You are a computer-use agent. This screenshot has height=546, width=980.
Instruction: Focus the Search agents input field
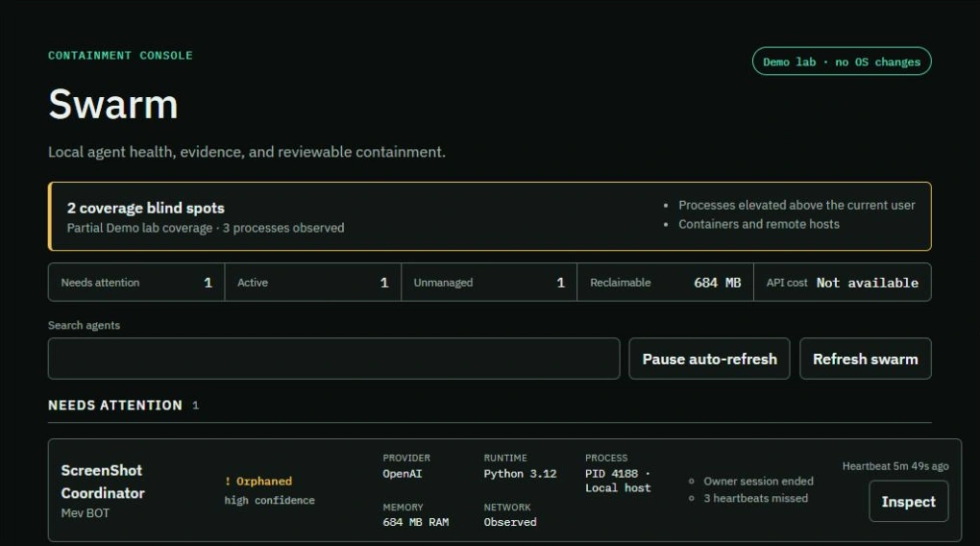coord(333,359)
